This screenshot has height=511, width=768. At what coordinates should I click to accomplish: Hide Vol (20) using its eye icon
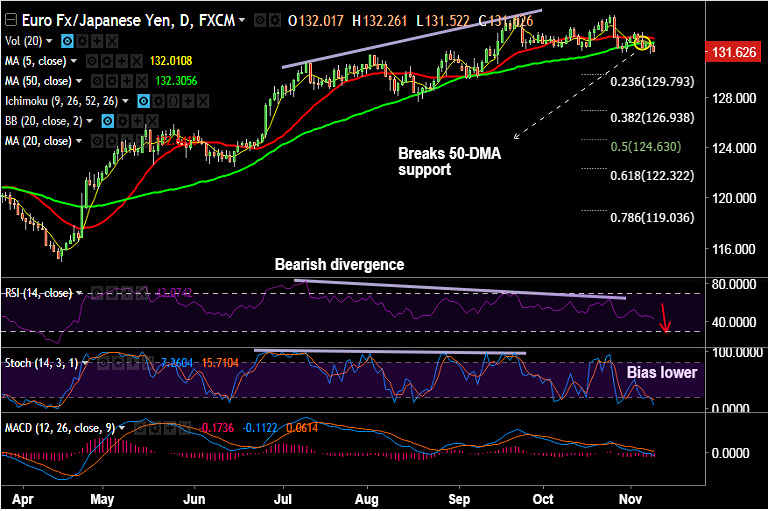point(67,41)
